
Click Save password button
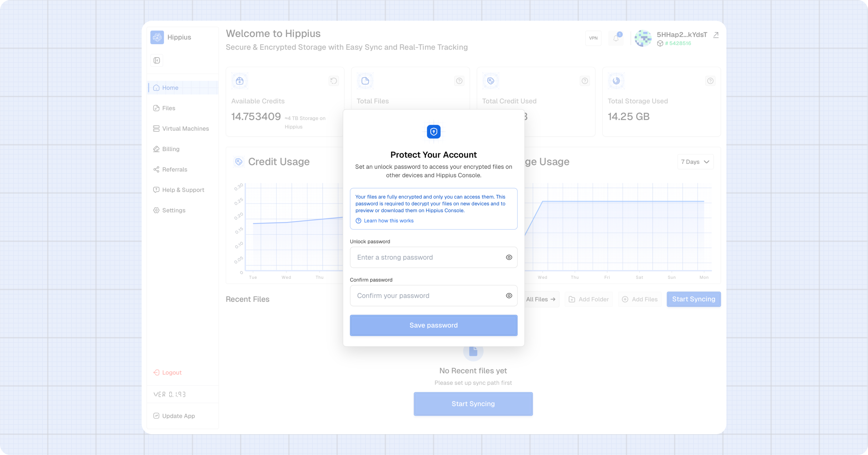coord(433,325)
